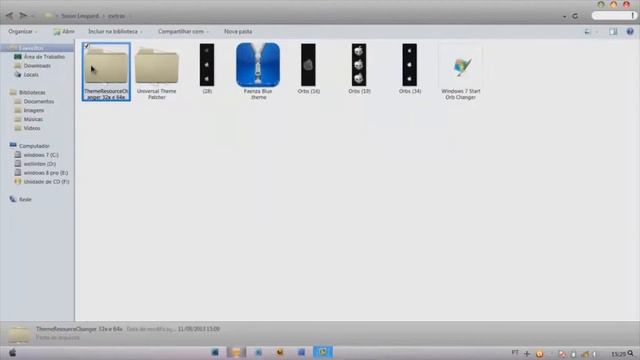Select Computador in navigation pane
This screenshot has width=640, height=360.
tap(29, 146)
